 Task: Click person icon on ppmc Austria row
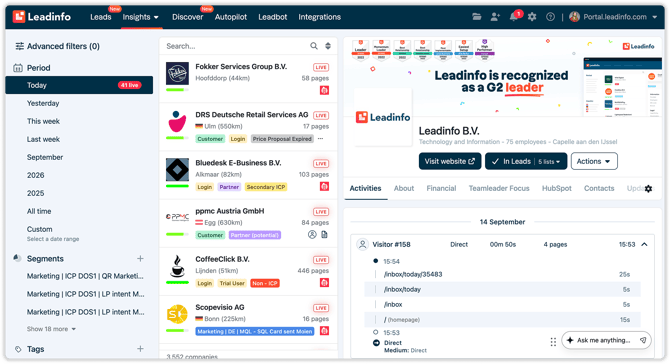pyautogui.click(x=312, y=234)
